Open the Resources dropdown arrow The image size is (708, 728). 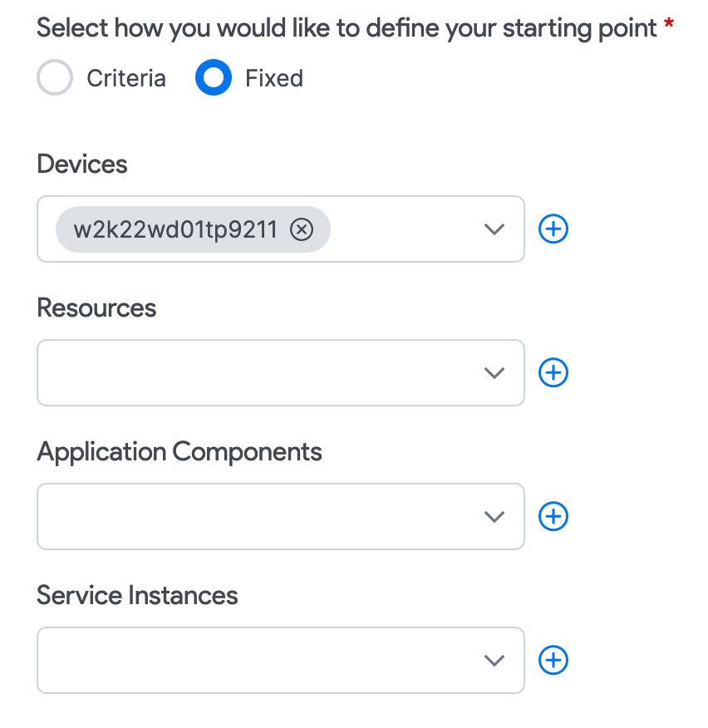click(494, 373)
